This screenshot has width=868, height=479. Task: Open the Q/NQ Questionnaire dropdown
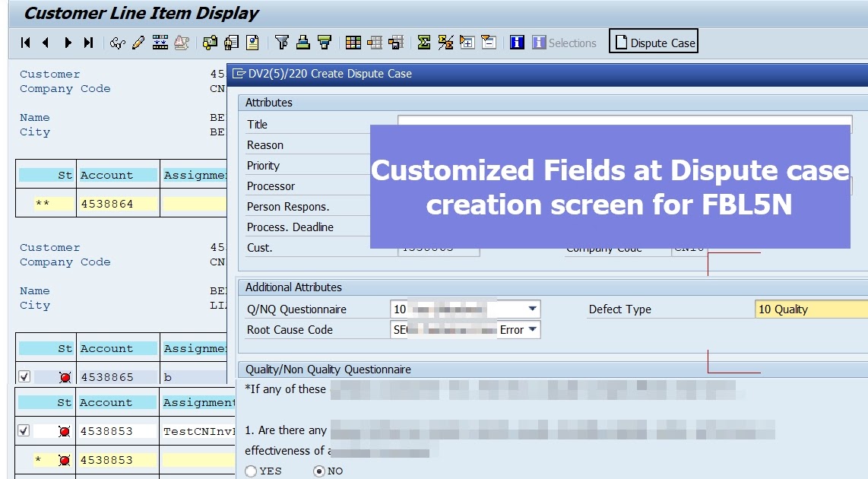[532, 309]
